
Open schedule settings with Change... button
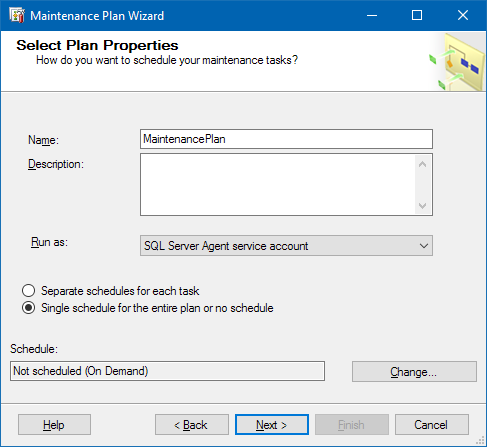[x=414, y=371]
